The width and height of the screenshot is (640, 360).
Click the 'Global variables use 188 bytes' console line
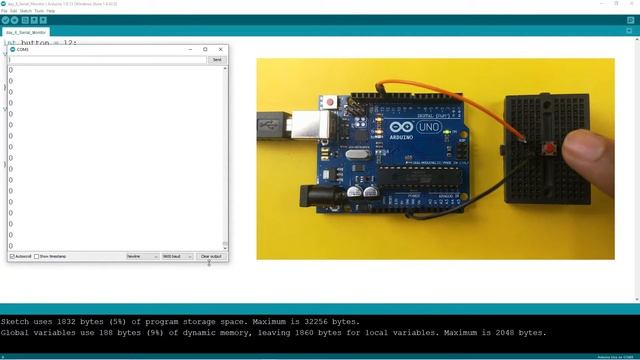point(273,333)
